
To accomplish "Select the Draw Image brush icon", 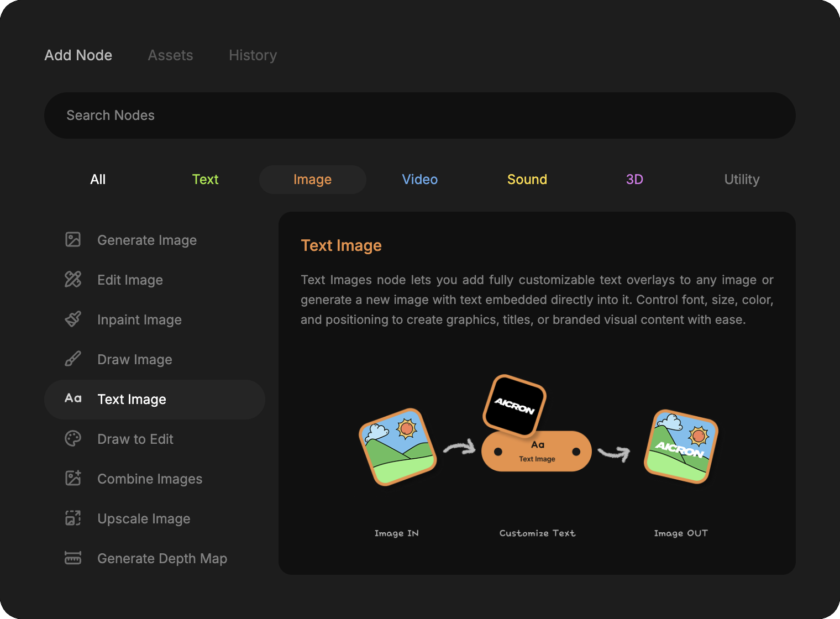I will [x=73, y=359].
